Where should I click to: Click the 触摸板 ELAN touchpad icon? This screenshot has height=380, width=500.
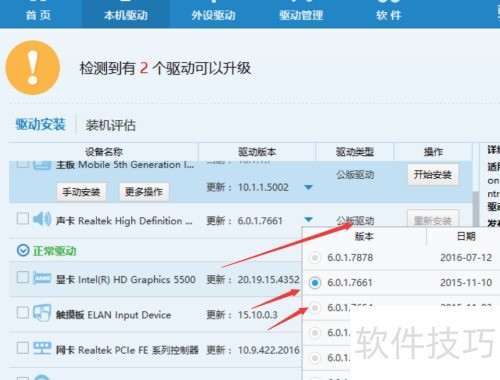(42, 313)
